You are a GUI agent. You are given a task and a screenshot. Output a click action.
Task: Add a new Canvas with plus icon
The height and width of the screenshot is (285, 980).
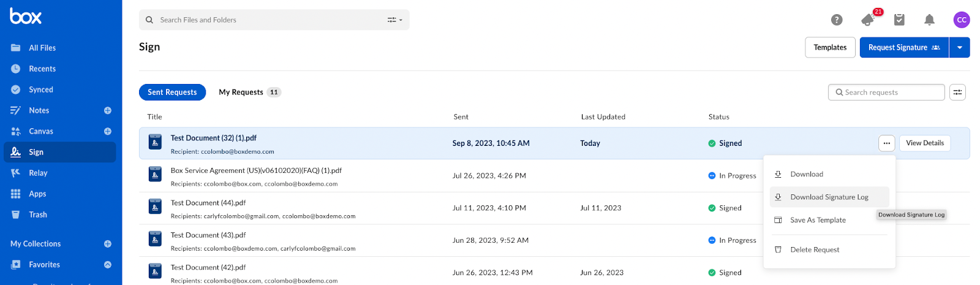(x=108, y=131)
